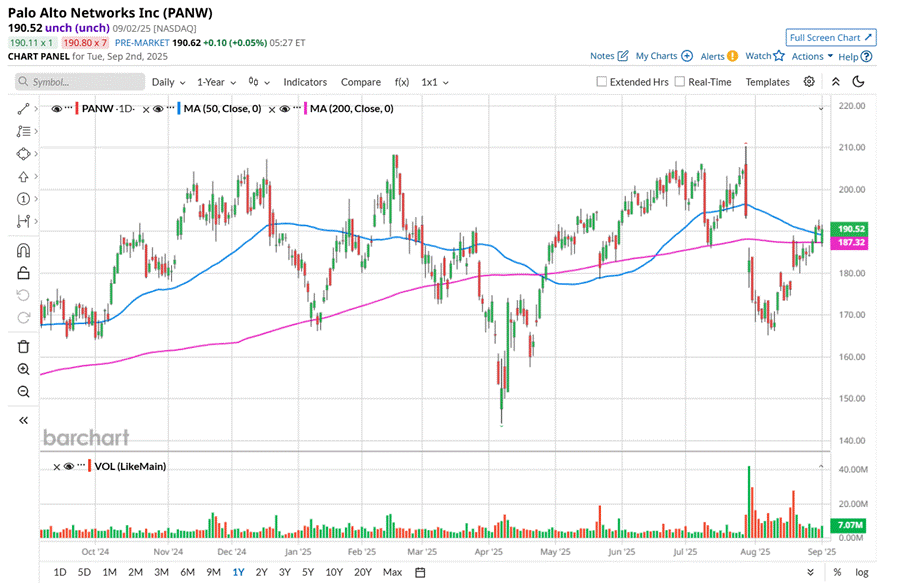Viewport: 903px width, 586px height.
Task: Select the numbered marker annotation tool
Action: (23, 199)
